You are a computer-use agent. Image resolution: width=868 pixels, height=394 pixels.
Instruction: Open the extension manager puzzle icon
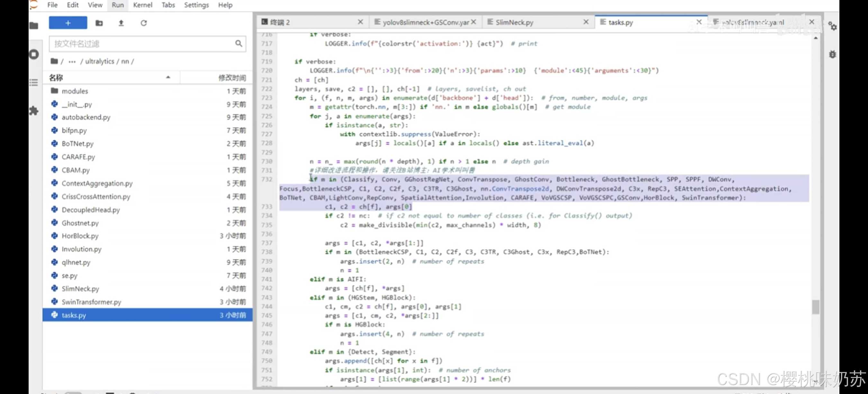tap(34, 111)
